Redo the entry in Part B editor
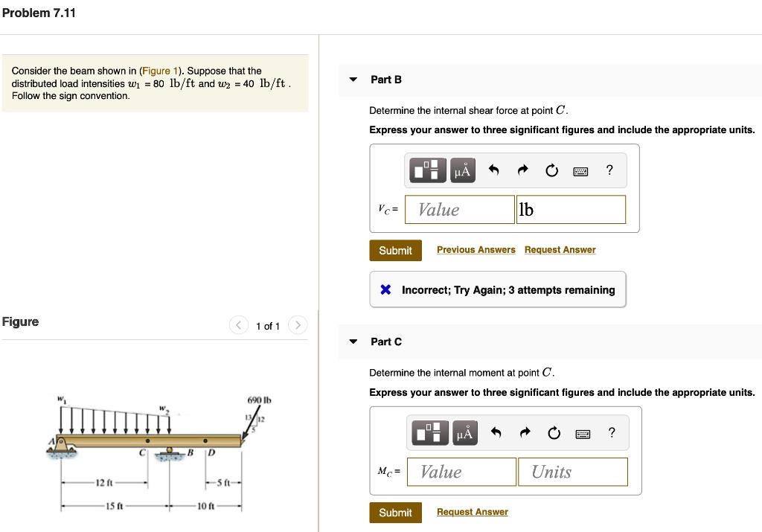The height and width of the screenshot is (532, 762). click(522, 170)
